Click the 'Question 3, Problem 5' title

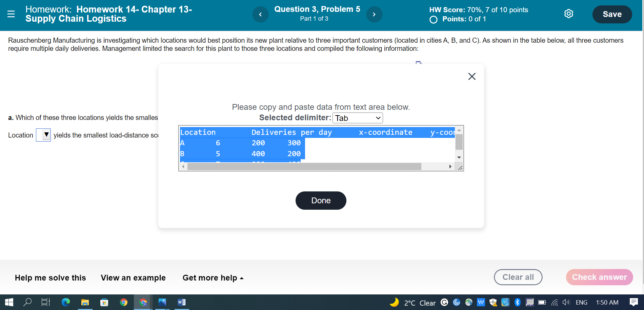(317, 9)
